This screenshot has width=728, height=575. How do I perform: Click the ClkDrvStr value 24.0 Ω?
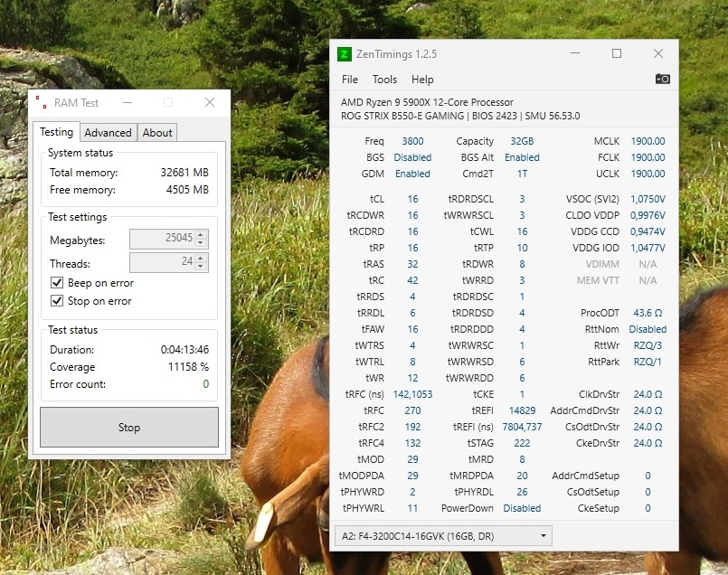(x=648, y=394)
